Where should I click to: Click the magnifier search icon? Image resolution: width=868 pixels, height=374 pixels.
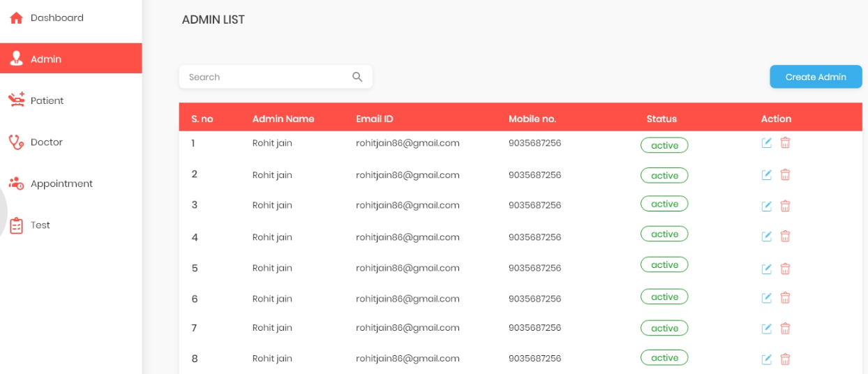tap(357, 77)
